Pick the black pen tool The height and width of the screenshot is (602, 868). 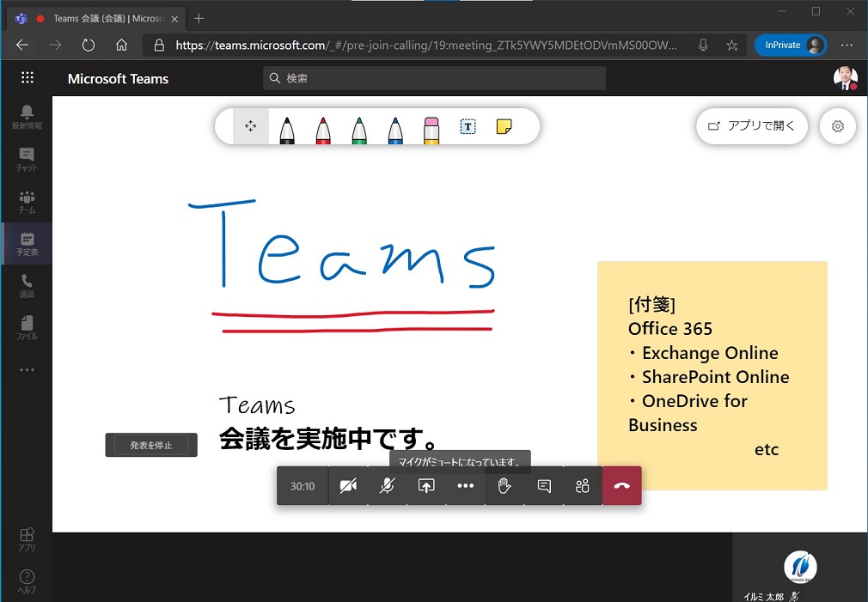287,130
